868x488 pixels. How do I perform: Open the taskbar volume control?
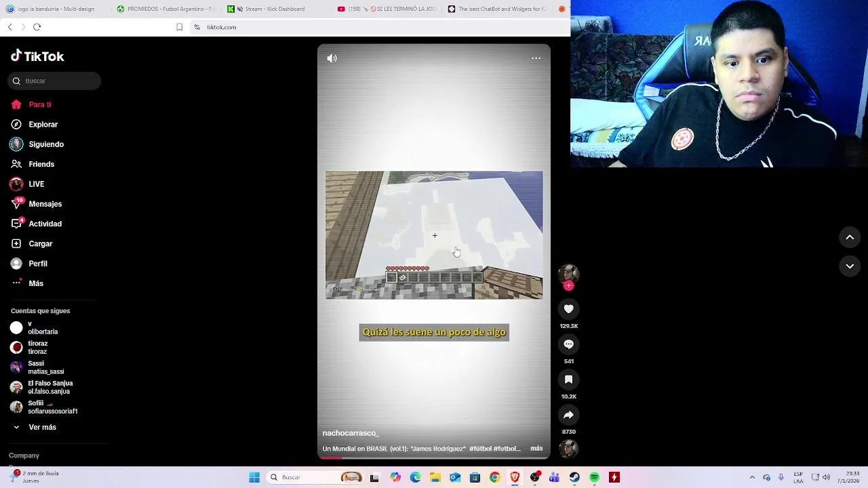tap(826, 477)
